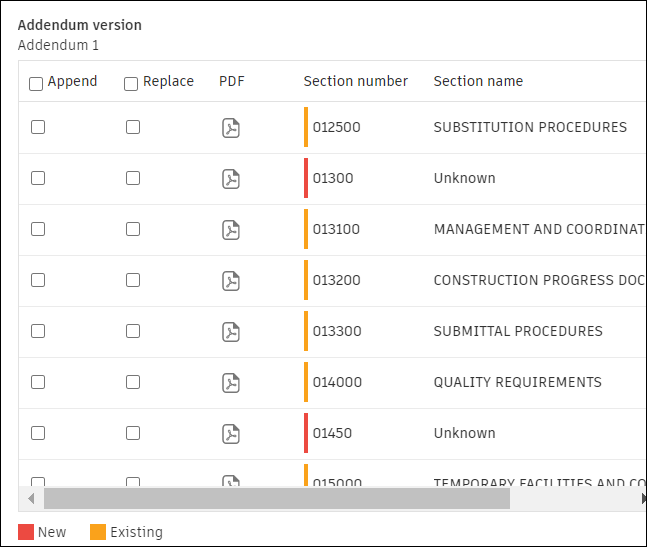This screenshot has width=647, height=547.
Task: Tick Append for section 013200
Action: coord(38,280)
